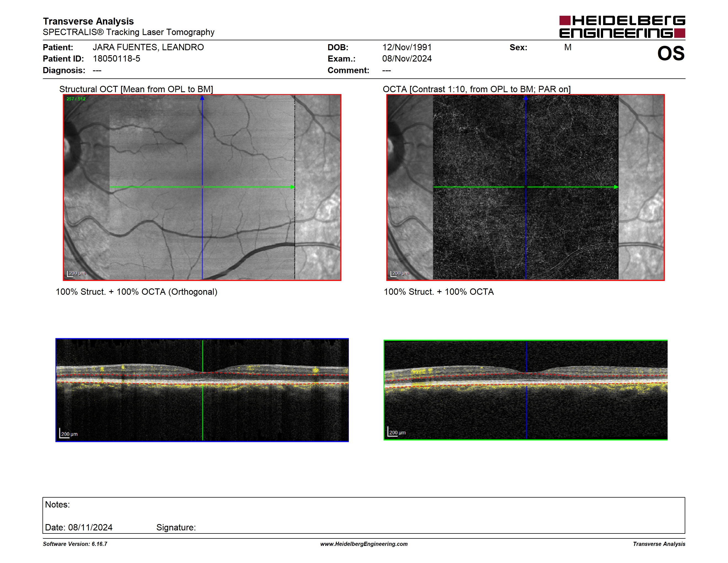The width and height of the screenshot is (728, 563).
Task: Click 100% Struct. + 100% OCTA (Orthogonal) caption
Action: (x=136, y=292)
